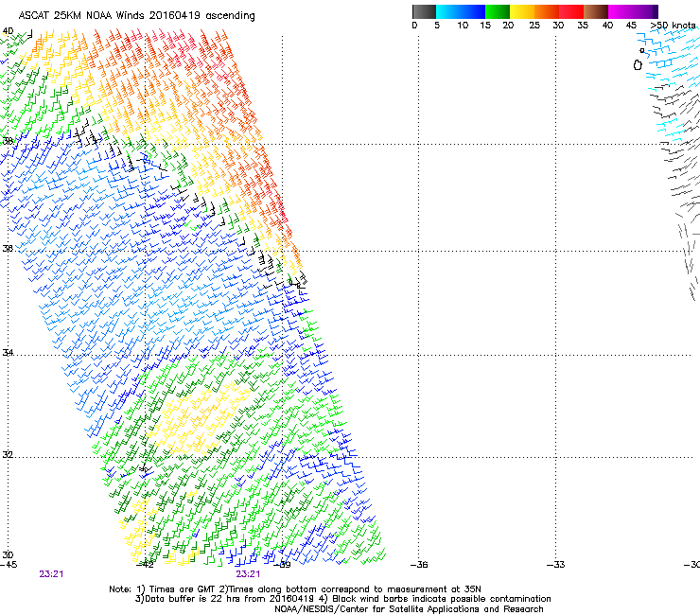Click the longitude label '-42'

coord(145,565)
